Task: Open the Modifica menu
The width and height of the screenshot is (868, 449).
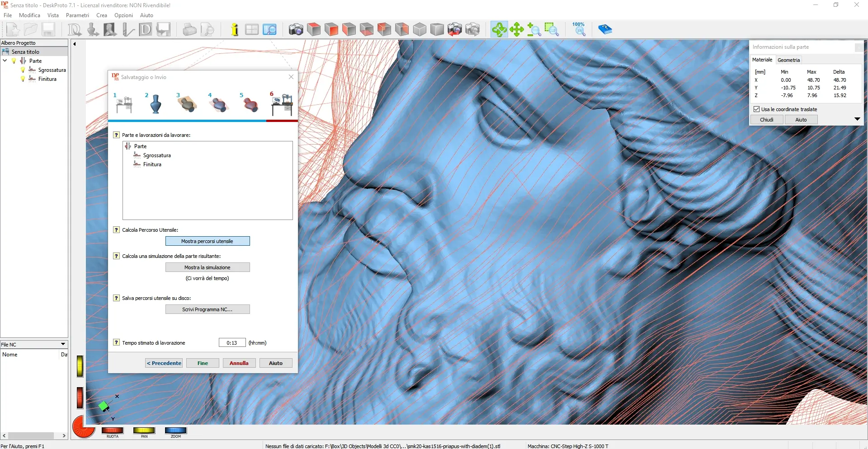Action: [x=29, y=15]
